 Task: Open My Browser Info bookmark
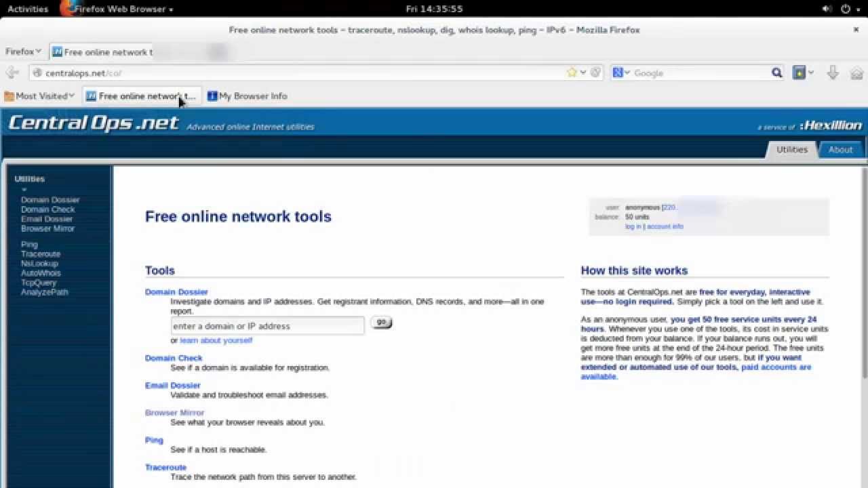pyautogui.click(x=248, y=96)
